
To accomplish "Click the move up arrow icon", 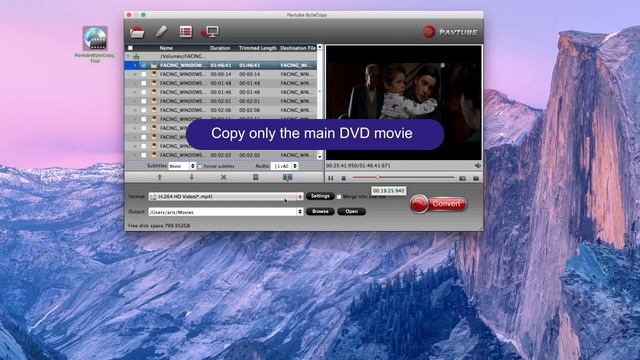I will (x=160, y=177).
